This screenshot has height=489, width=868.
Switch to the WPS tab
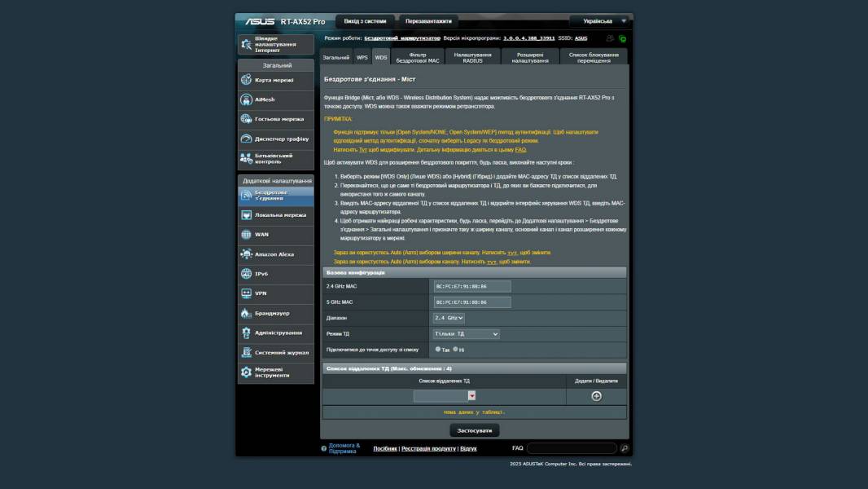362,58
